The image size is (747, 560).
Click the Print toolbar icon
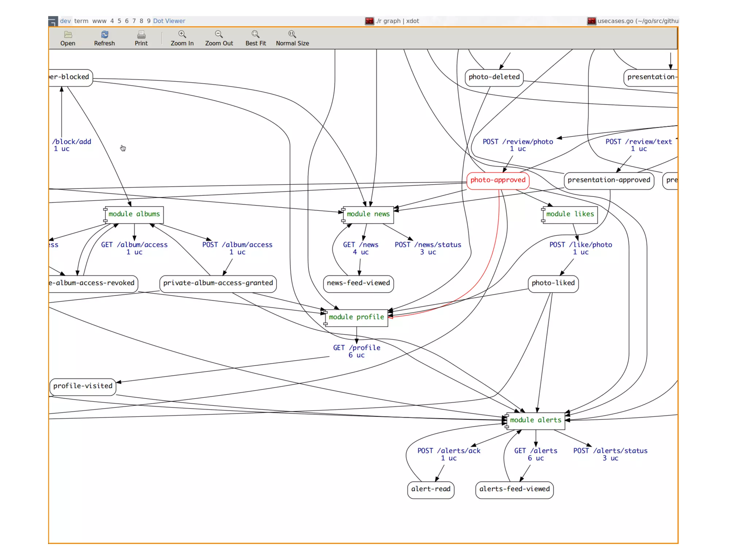(141, 35)
